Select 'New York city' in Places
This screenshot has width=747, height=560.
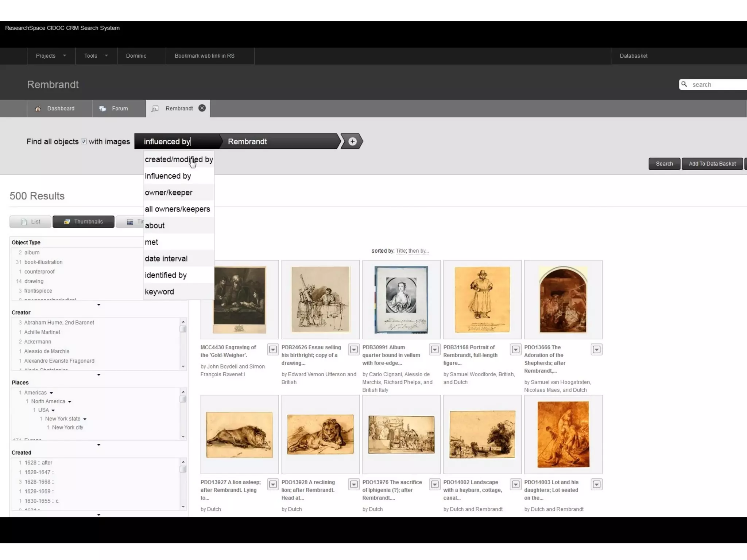coord(67,428)
